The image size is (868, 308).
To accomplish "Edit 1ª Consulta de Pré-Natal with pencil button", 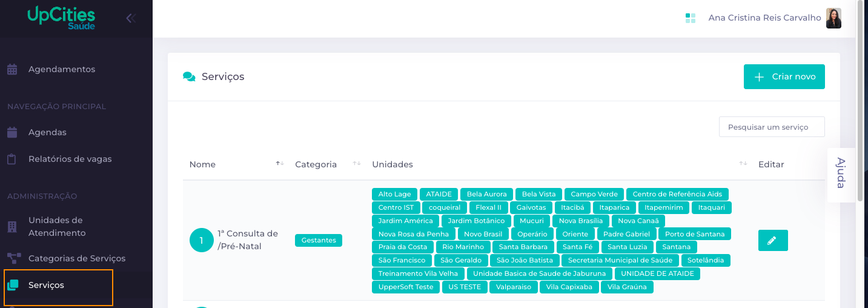I will click(x=773, y=240).
